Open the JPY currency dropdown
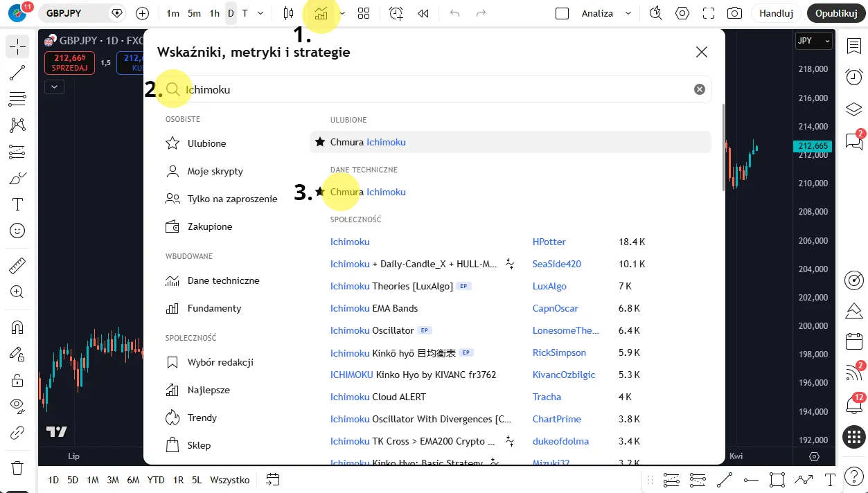This screenshot has height=493, width=868. tap(813, 41)
